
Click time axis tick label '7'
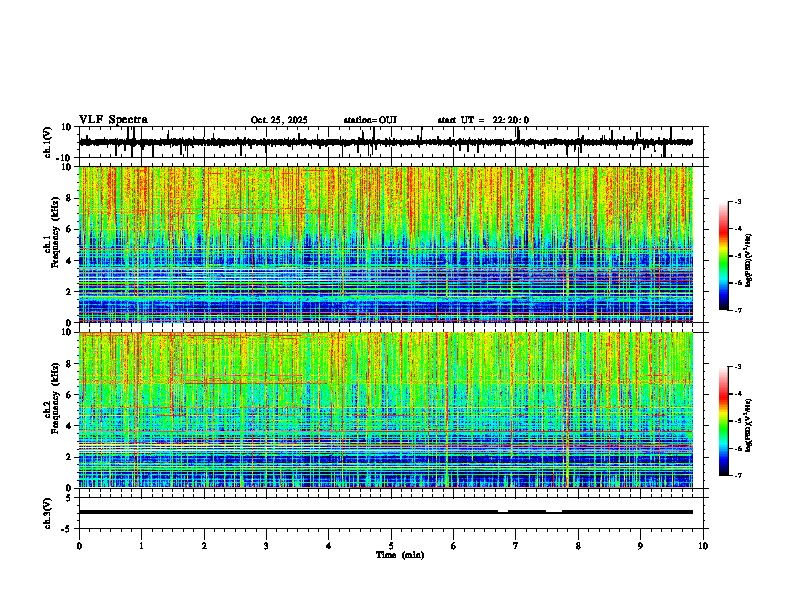tap(516, 546)
